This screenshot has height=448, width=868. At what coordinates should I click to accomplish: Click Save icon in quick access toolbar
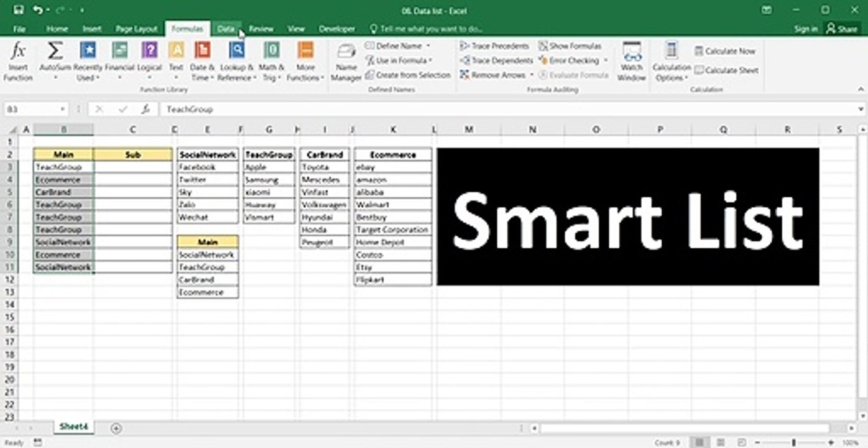coord(18,10)
